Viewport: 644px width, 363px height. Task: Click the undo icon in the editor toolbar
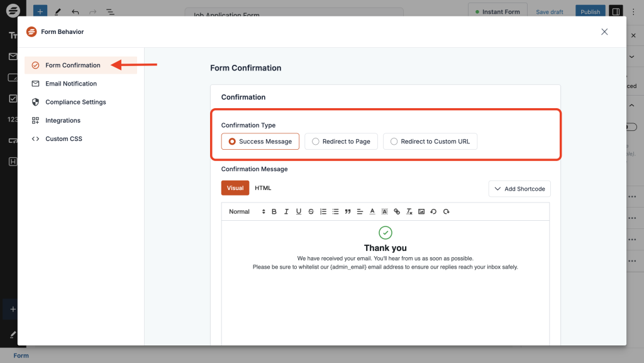(433, 212)
